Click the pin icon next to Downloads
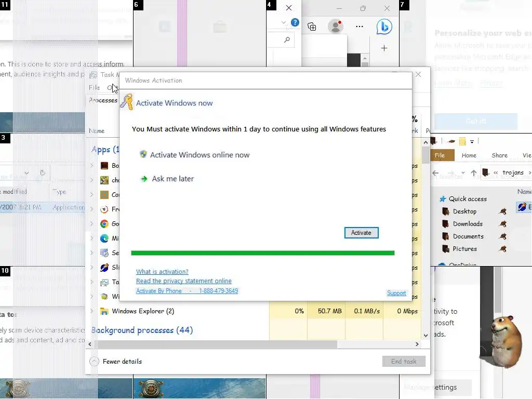The width and height of the screenshot is (532, 399). tap(503, 224)
